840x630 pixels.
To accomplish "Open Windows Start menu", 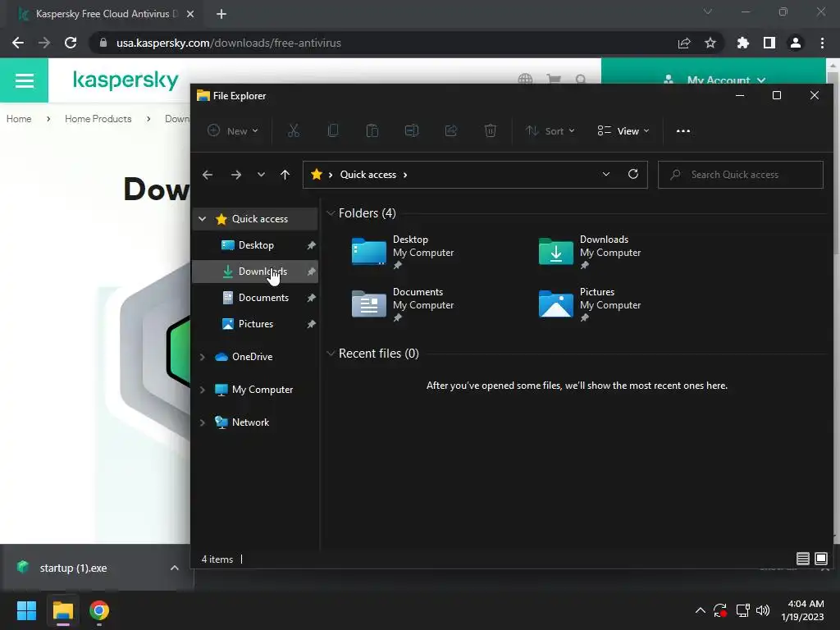I will (26, 610).
